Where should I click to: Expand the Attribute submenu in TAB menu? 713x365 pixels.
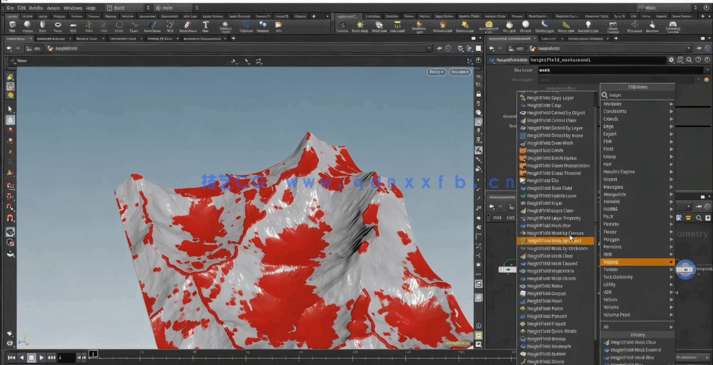pyautogui.click(x=637, y=104)
